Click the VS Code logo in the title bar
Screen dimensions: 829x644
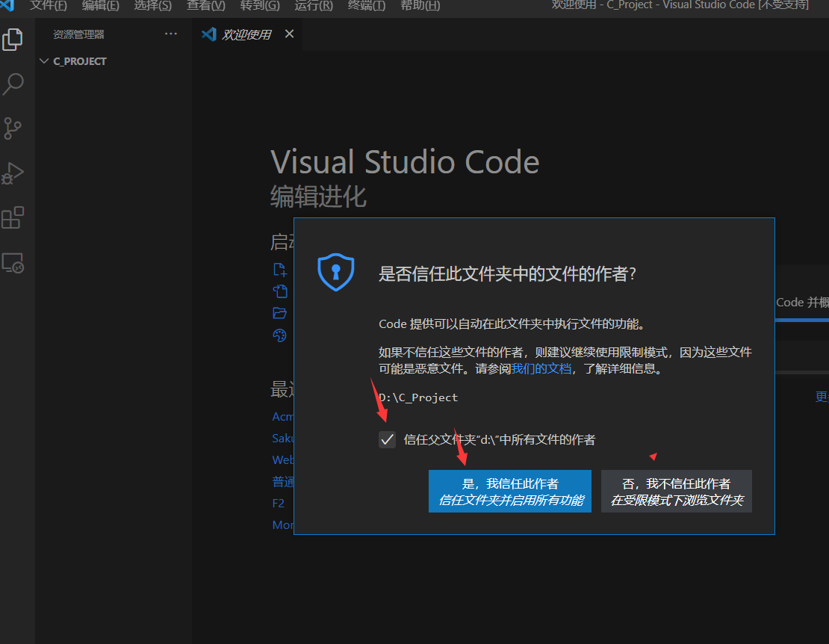point(7,5)
